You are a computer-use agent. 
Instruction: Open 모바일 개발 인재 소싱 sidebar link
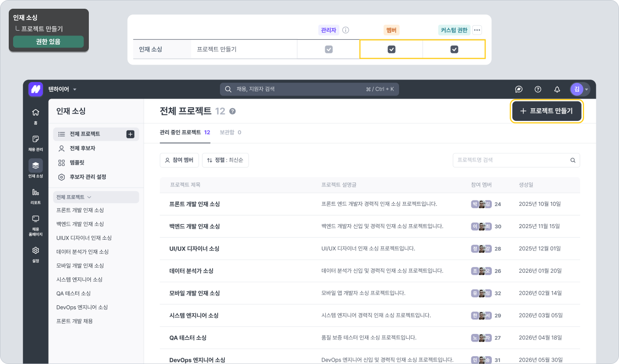coord(80,266)
